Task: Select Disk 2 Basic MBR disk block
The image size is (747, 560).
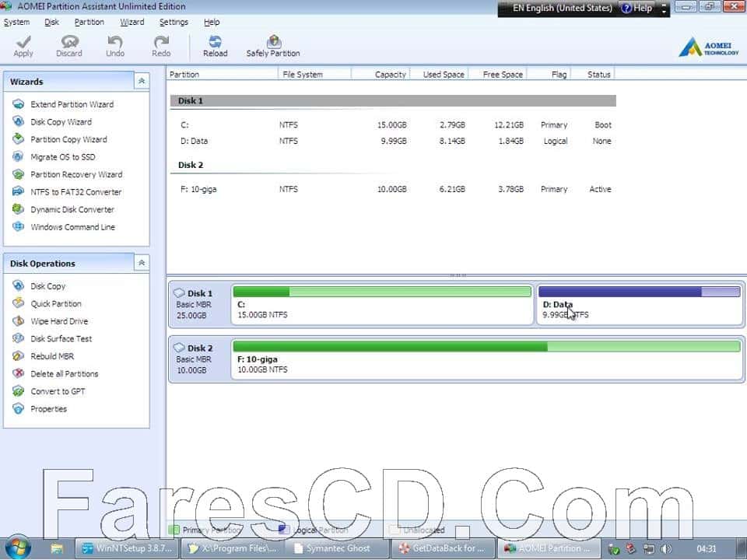Action: point(200,359)
